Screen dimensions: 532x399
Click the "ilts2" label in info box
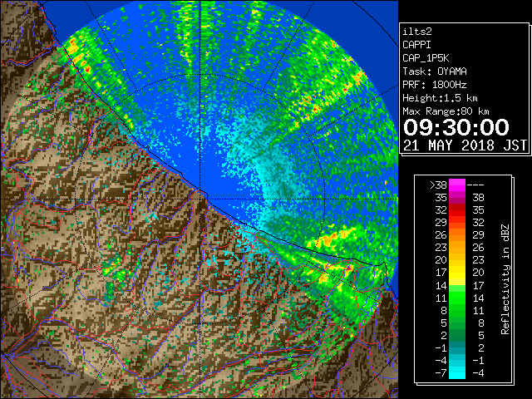click(417, 32)
